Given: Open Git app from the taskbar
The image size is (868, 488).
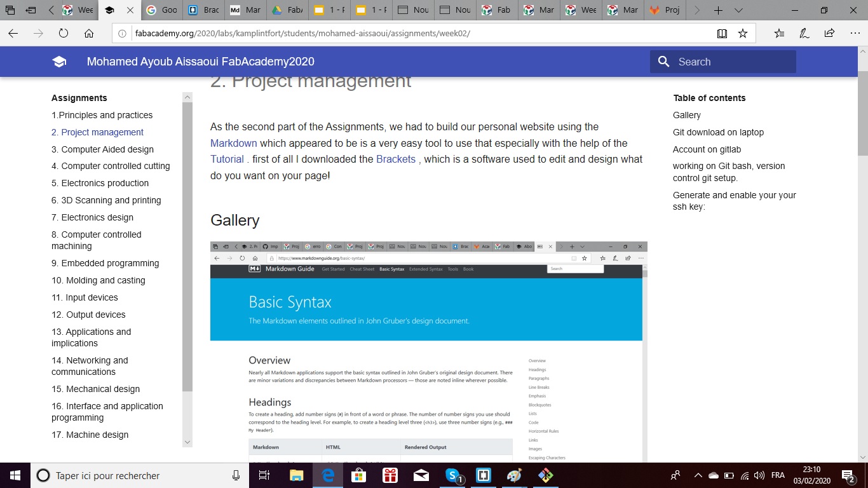Looking at the screenshot, I should 545,475.
